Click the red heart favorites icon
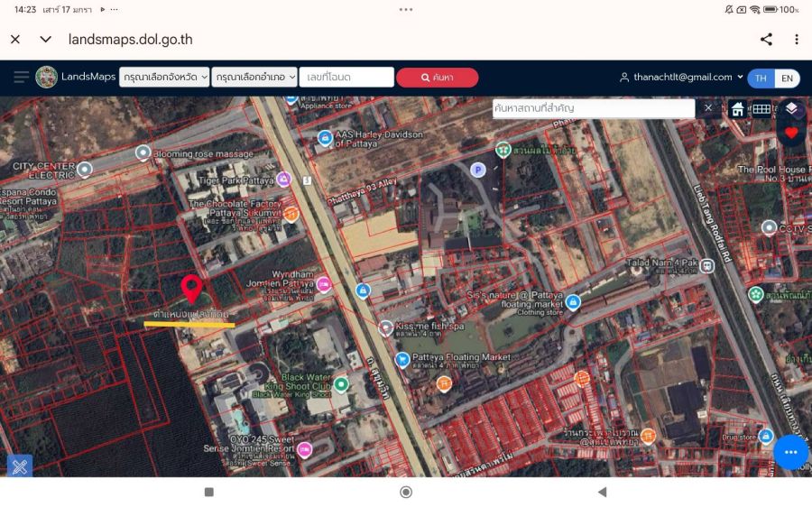This screenshot has height=507, width=812. point(791,134)
